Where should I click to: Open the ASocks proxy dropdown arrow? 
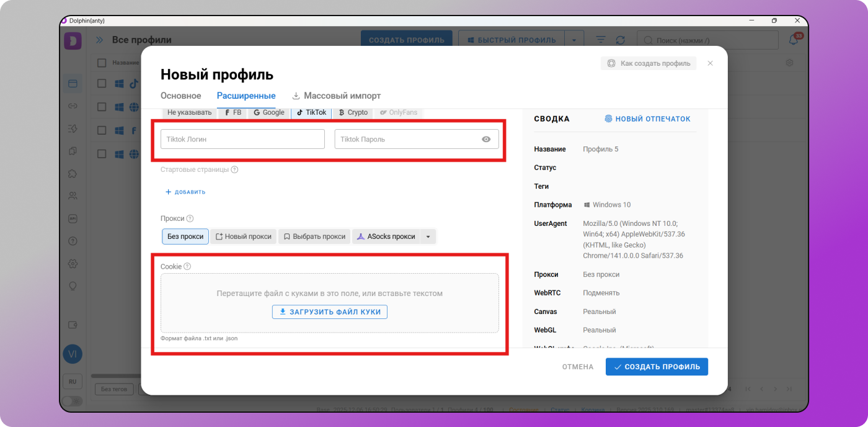[427, 236]
